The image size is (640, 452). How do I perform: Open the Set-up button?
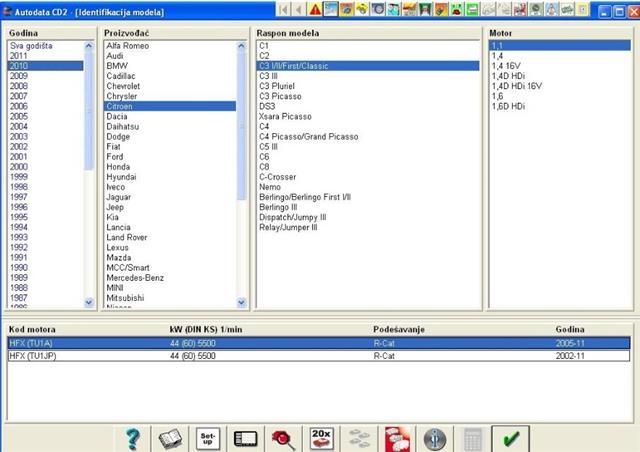(208, 439)
